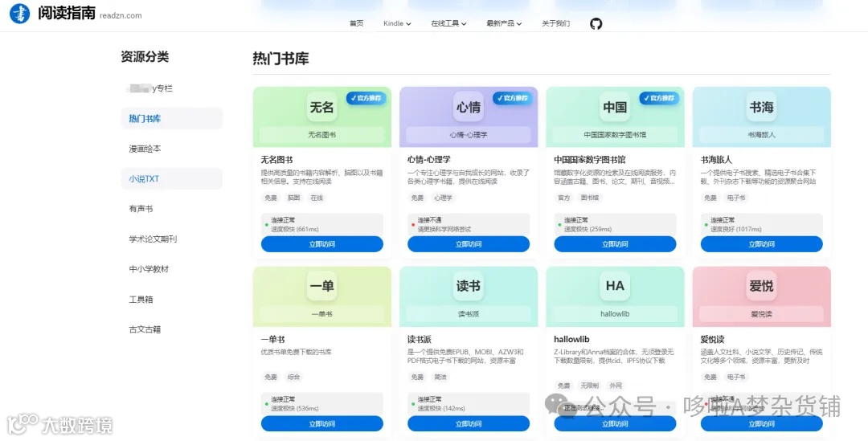Select 漫画绘本 category

click(172, 149)
